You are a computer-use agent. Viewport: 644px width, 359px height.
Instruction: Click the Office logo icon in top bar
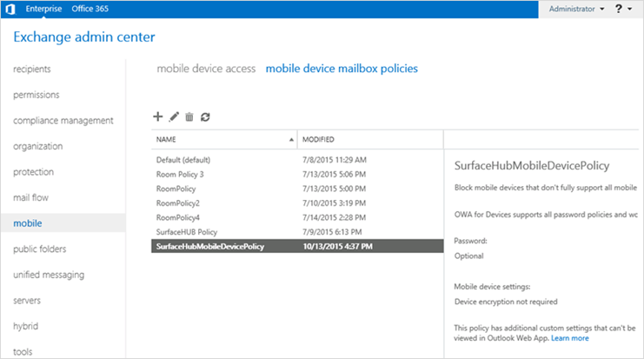click(9, 9)
